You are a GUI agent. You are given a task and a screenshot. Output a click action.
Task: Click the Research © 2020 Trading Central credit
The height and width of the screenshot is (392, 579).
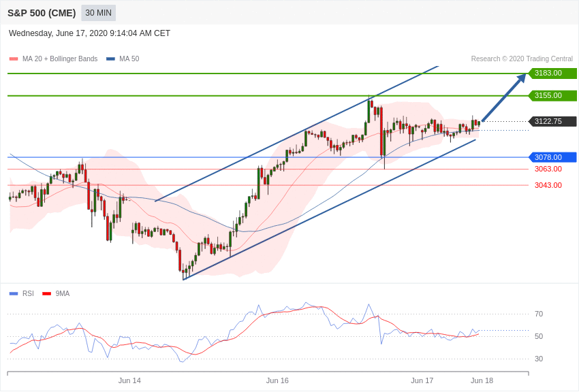pos(522,59)
